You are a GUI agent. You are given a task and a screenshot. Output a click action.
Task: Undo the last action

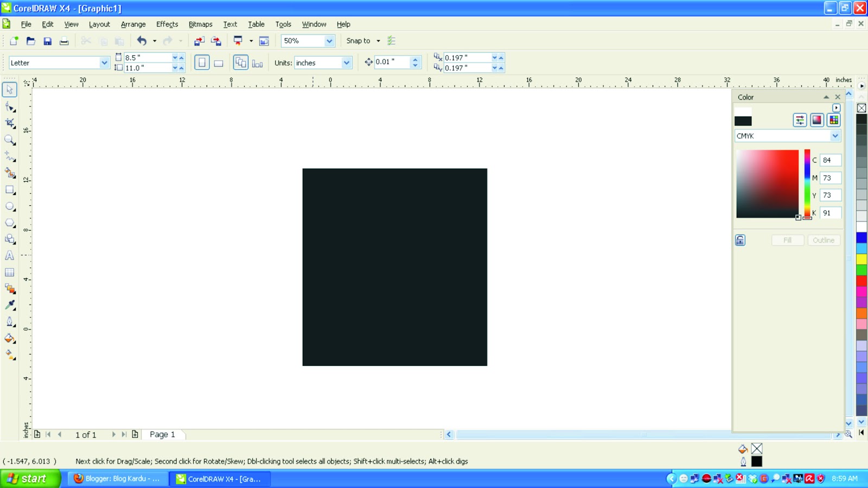pos(142,41)
